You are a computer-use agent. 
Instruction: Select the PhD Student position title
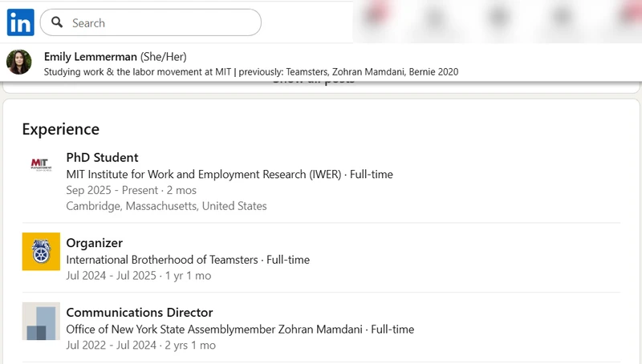102,157
